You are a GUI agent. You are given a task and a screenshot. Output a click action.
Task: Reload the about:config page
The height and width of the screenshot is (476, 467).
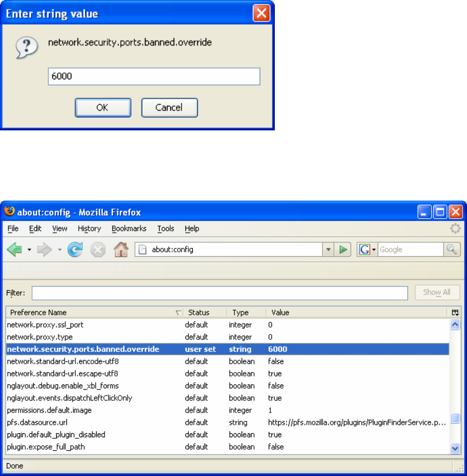click(x=75, y=250)
